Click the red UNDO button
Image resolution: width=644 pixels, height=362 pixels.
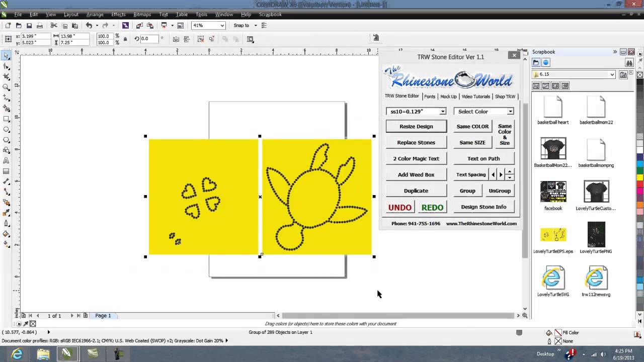coord(400,207)
